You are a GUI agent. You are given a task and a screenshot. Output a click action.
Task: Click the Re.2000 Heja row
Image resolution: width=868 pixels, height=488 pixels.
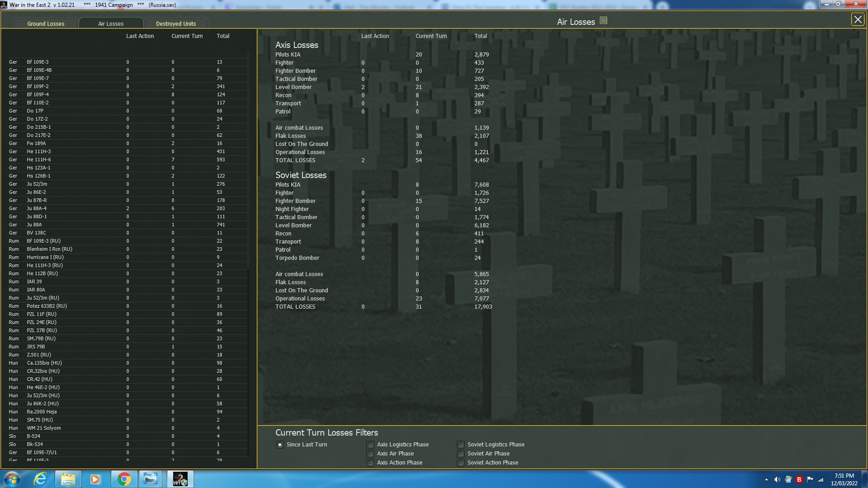point(128,412)
